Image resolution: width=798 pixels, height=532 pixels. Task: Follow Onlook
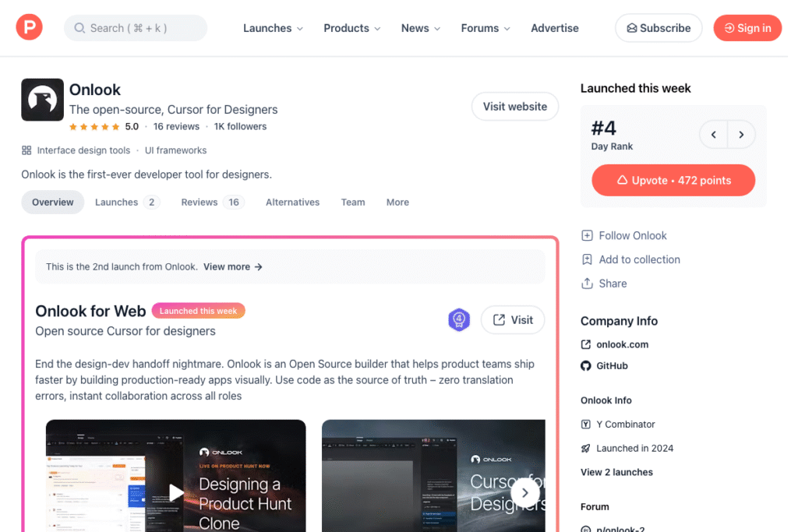point(623,235)
